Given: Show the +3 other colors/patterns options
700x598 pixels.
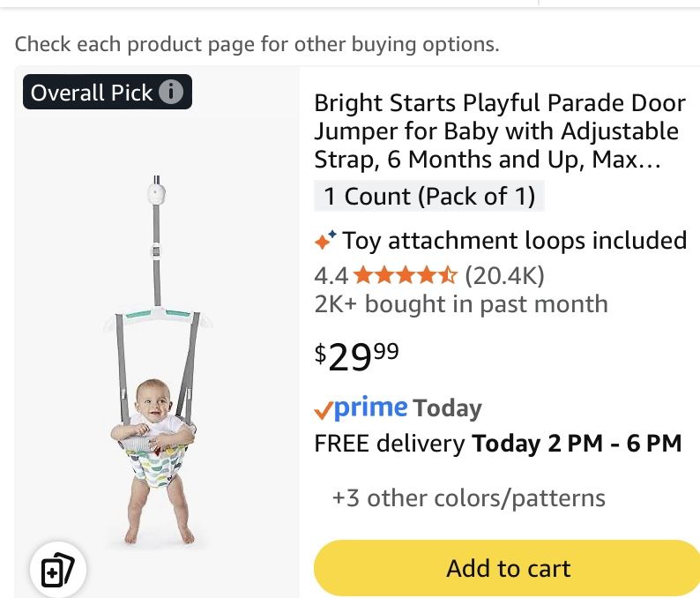Looking at the screenshot, I should point(468,498).
